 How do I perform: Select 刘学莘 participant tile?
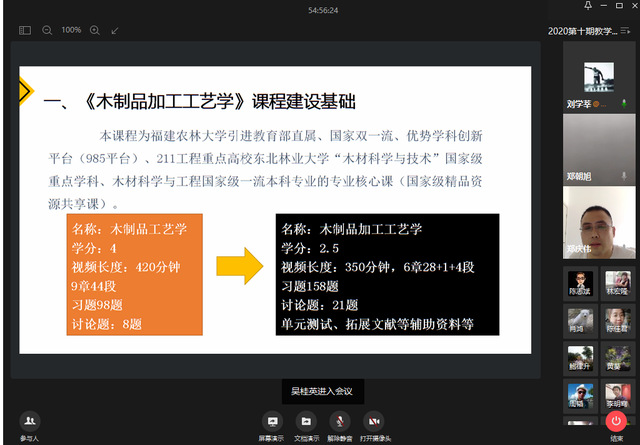click(599, 77)
